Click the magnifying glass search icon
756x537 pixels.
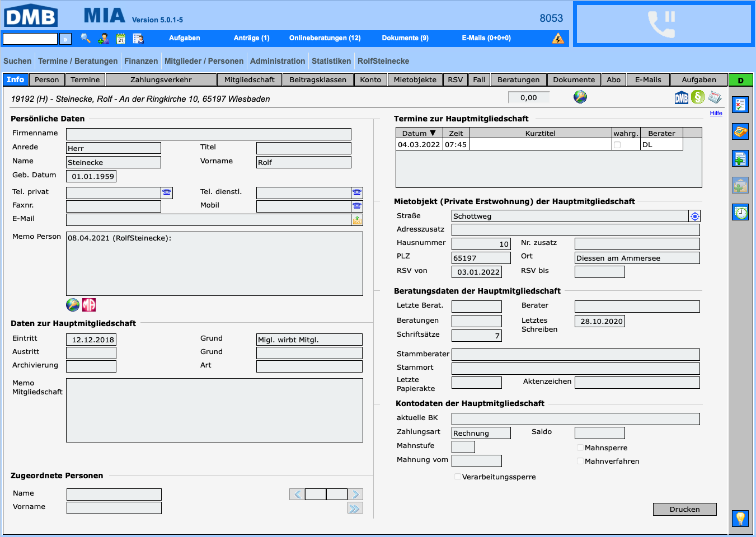pos(86,38)
